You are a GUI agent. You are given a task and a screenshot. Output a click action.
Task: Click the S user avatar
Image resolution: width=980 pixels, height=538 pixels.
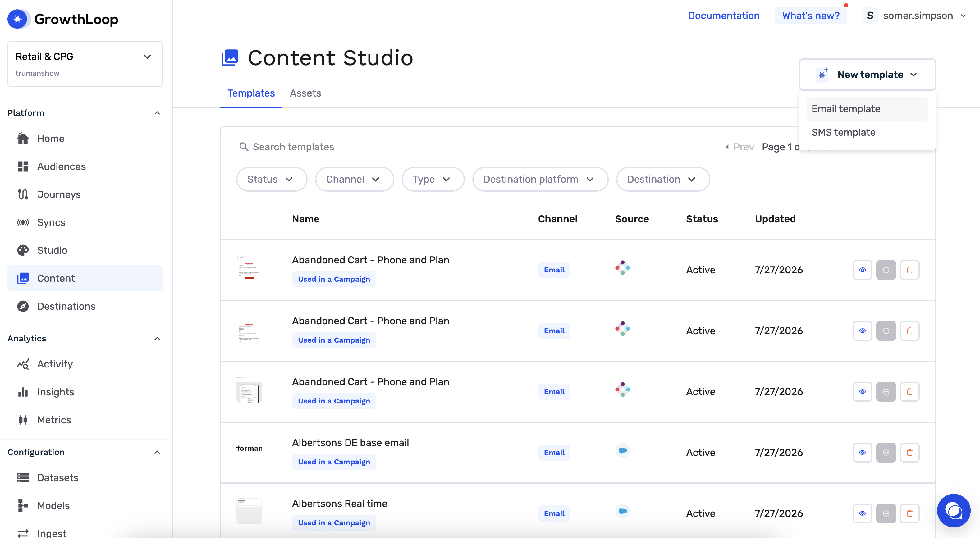[x=870, y=16]
